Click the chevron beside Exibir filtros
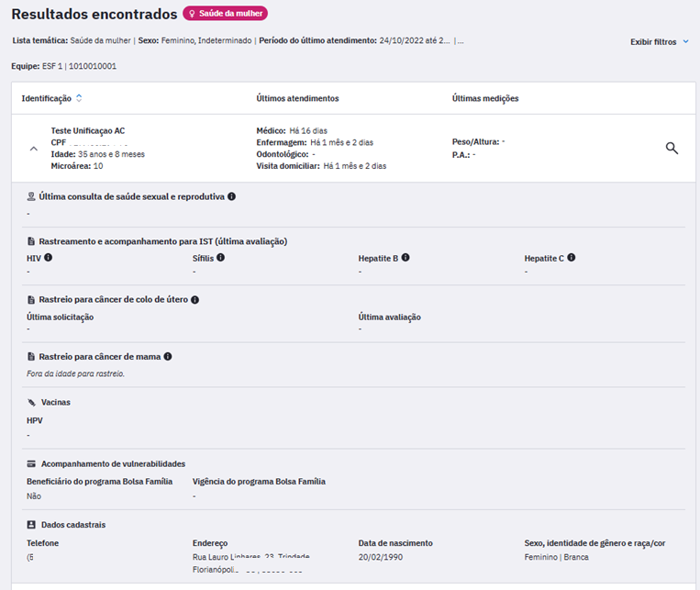Image resolution: width=700 pixels, height=590 pixels. click(x=685, y=42)
